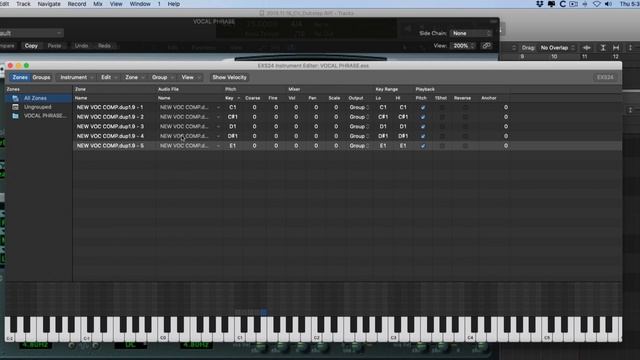Select zone NEW VOC COMP.dup1.9 - 2
Viewport: 640px width, 360px height.
(110, 117)
